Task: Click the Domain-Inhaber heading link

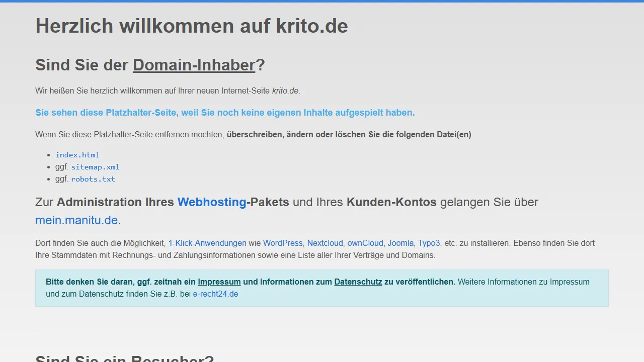Action: [x=194, y=65]
